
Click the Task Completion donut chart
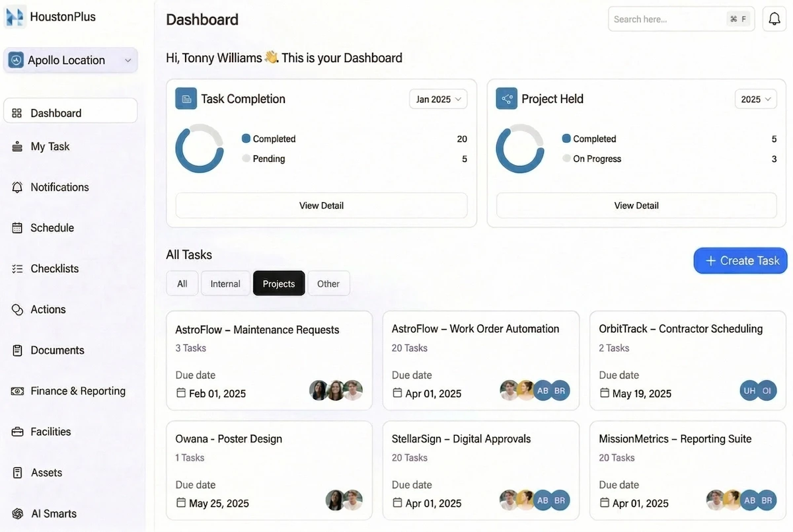point(200,149)
